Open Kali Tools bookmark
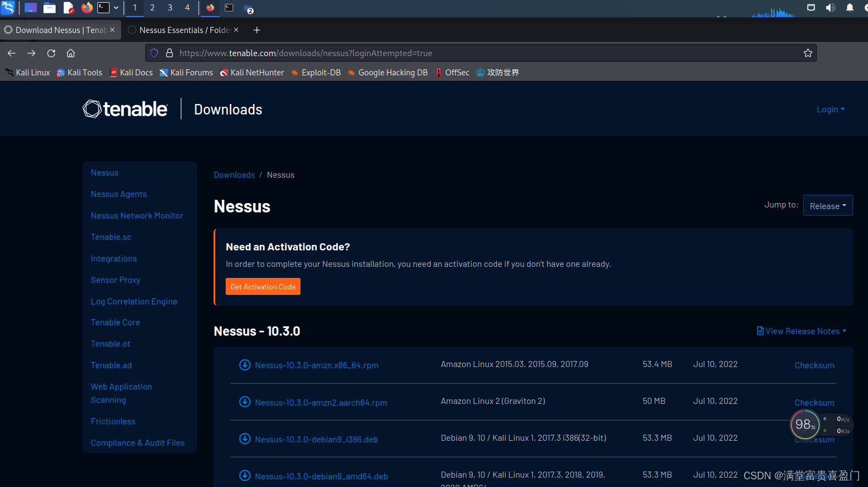 click(79, 73)
